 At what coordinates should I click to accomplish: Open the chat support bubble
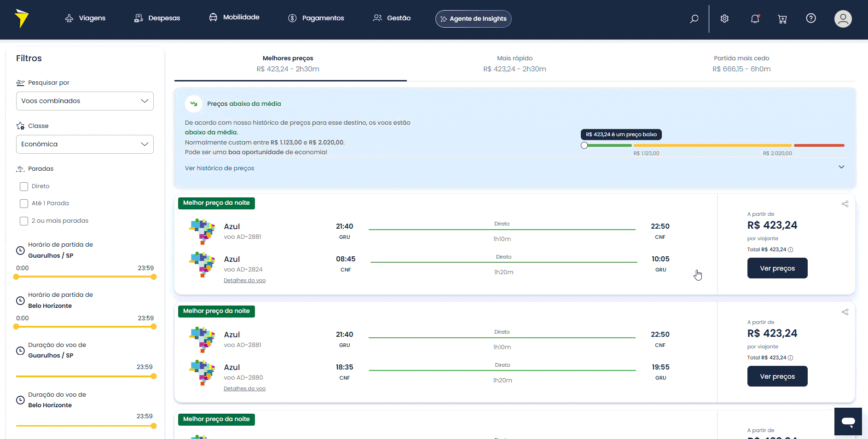point(848,421)
